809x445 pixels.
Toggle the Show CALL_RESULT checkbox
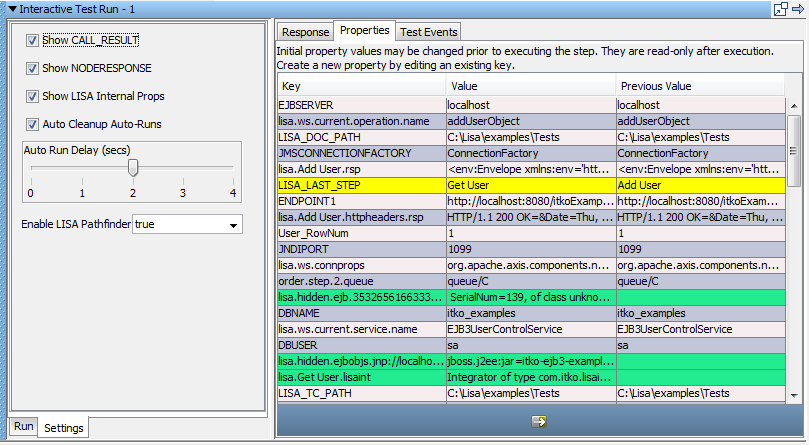point(33,40)
